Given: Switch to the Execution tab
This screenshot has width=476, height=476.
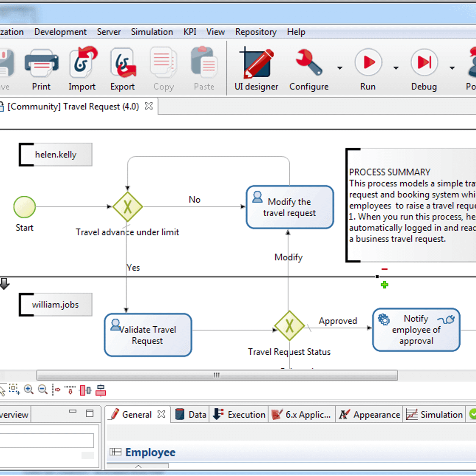Looking at the screenshot, I should point(239,414).
